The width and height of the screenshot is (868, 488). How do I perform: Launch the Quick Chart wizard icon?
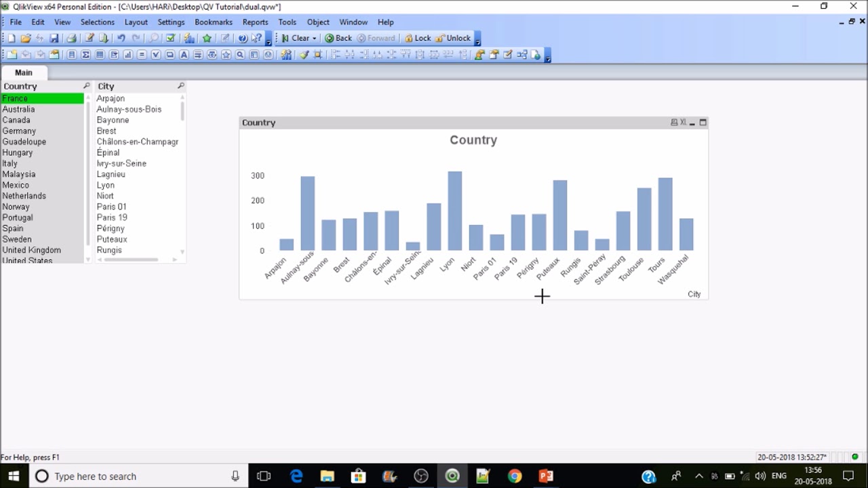point(189,38)
